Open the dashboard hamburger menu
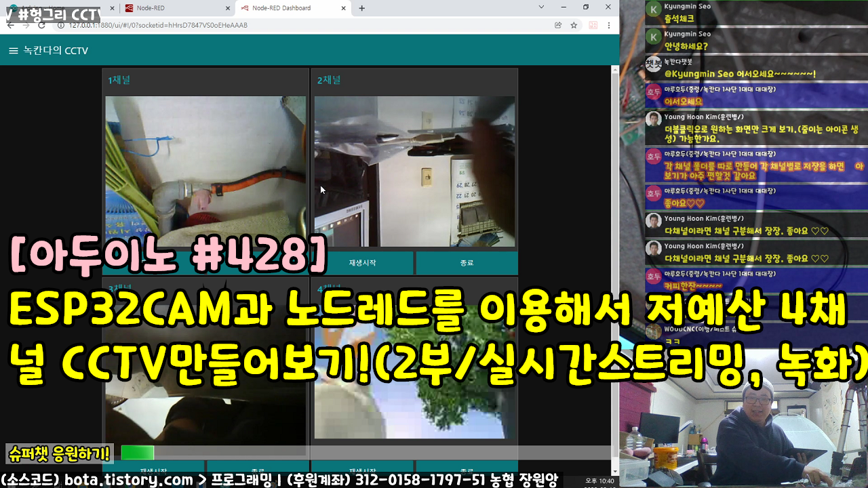 pos(13,51)
